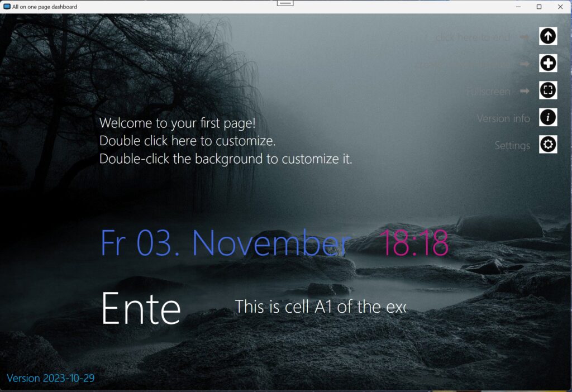Click the 'Version 2023-10-29' link
Screen dimensions: 572x392
pyautogui.click(x=51, y=378)
